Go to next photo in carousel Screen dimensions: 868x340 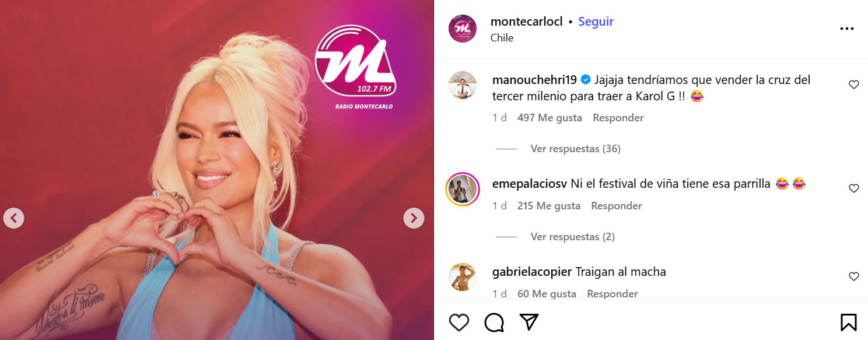tap(414, 218)
